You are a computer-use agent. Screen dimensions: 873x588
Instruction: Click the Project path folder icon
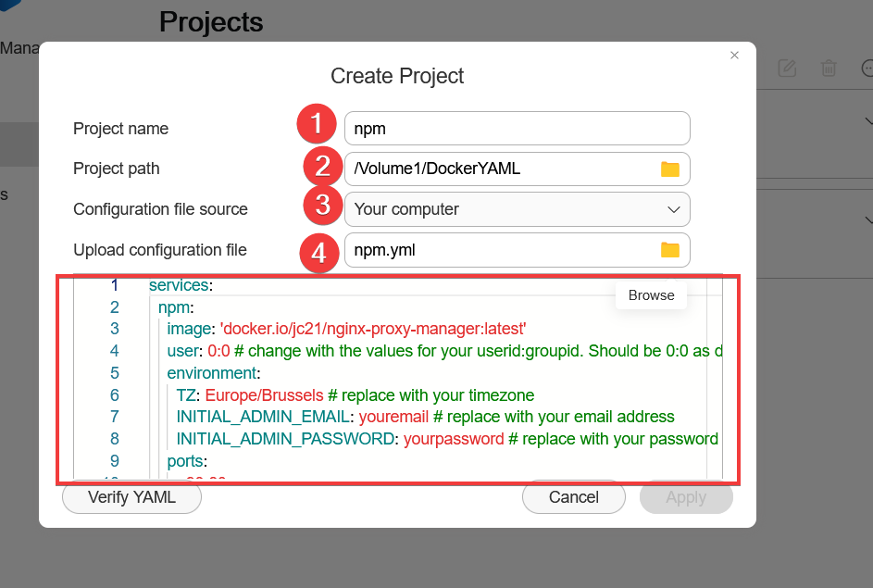tap(669, 169)
